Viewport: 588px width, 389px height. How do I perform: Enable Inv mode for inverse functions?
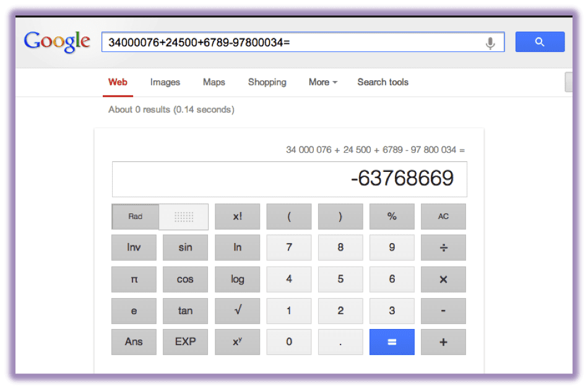[x=134, y=247]
